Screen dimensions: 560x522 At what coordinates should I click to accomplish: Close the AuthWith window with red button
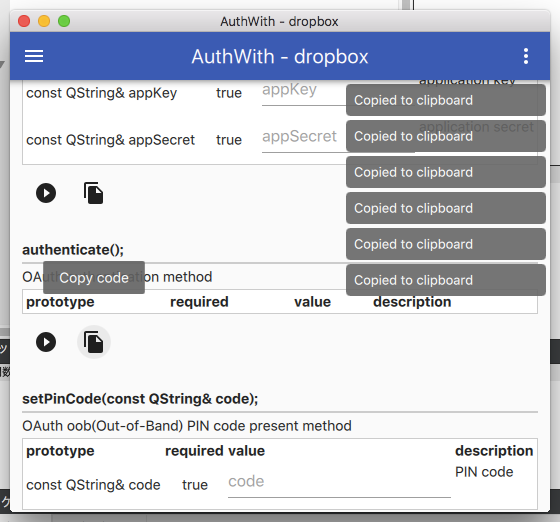24,21
